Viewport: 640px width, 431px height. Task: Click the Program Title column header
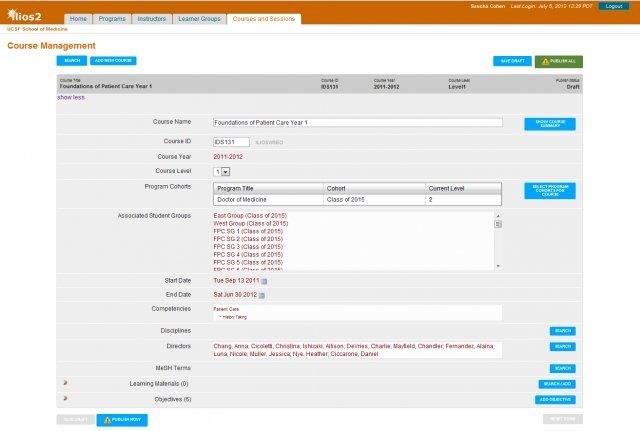click(268, 188)
